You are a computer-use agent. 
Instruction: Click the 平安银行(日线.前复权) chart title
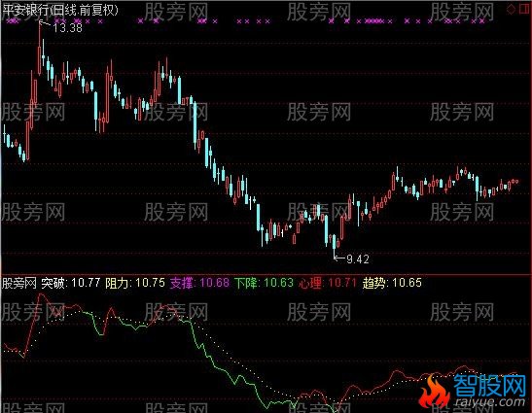click(60, 10)
